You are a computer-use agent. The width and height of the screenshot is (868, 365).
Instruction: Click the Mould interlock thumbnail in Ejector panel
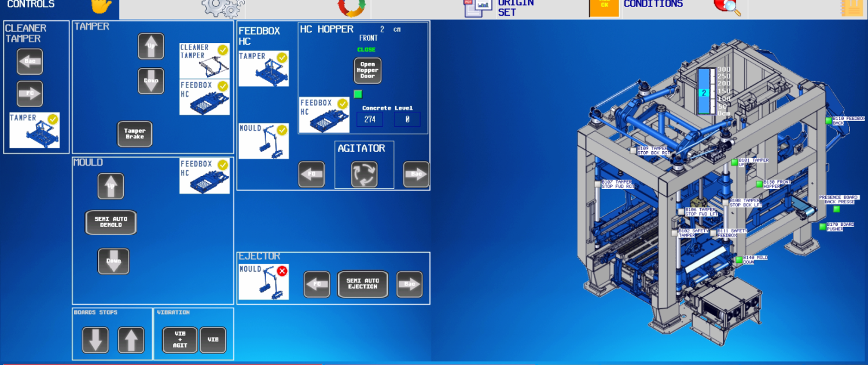click(263, 282)
